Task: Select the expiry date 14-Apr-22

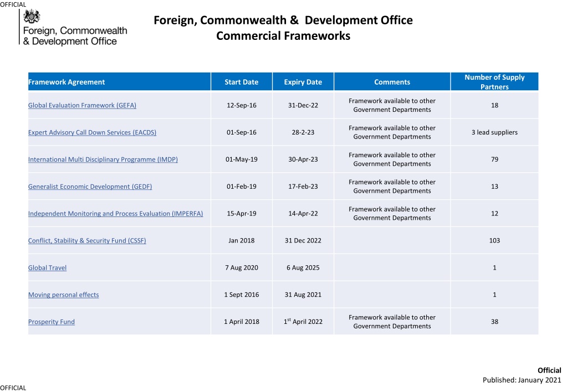Action: (x=303, y=214)
